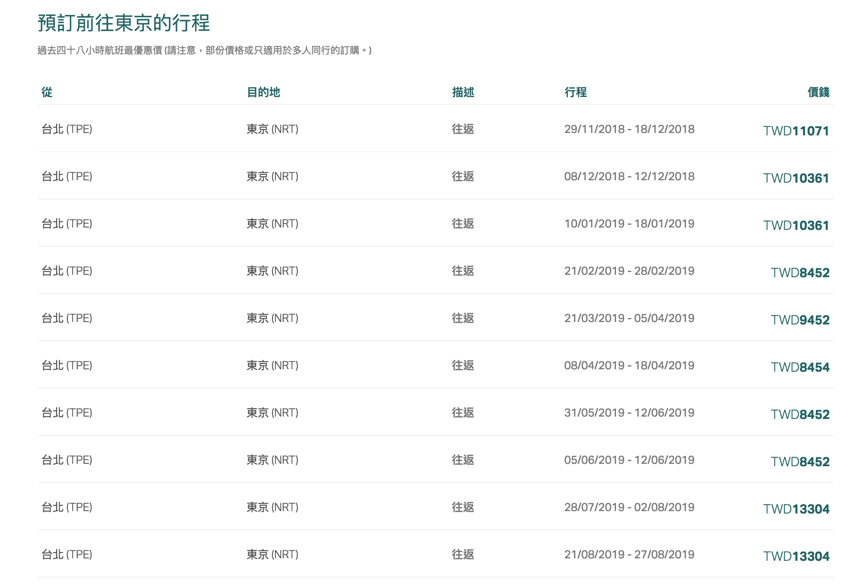868x588 pixels.
Task: Click date range 21/08/2019 - 27/08/2019
Action: coord(629,554)
